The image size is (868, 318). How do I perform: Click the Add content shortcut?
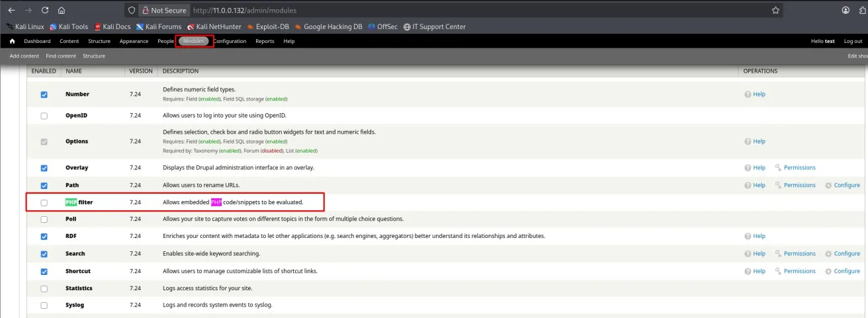tap(24, 56)
